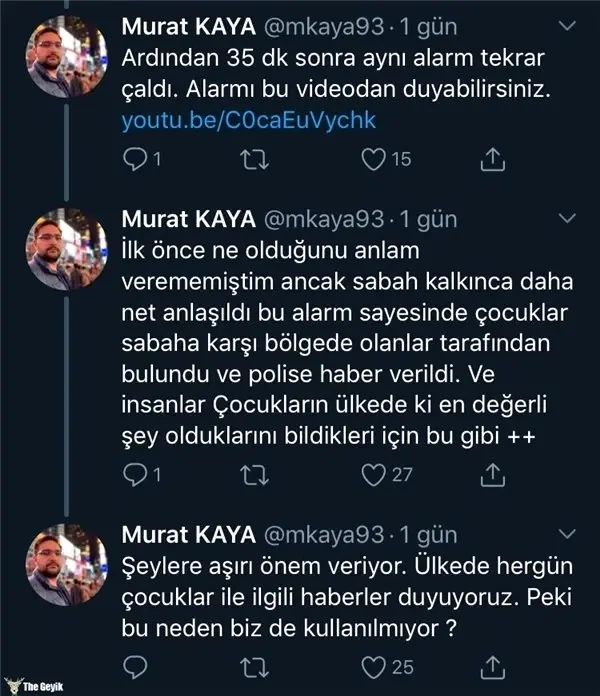Screen dimensions: 600x696
Task: Like the tweet with 15 likes
Action: tap(374, 159)
